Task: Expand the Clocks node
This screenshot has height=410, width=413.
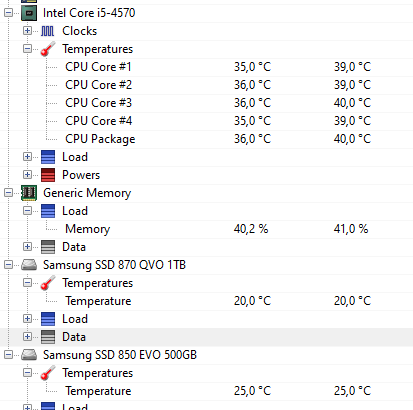Action: pos(27,31)
